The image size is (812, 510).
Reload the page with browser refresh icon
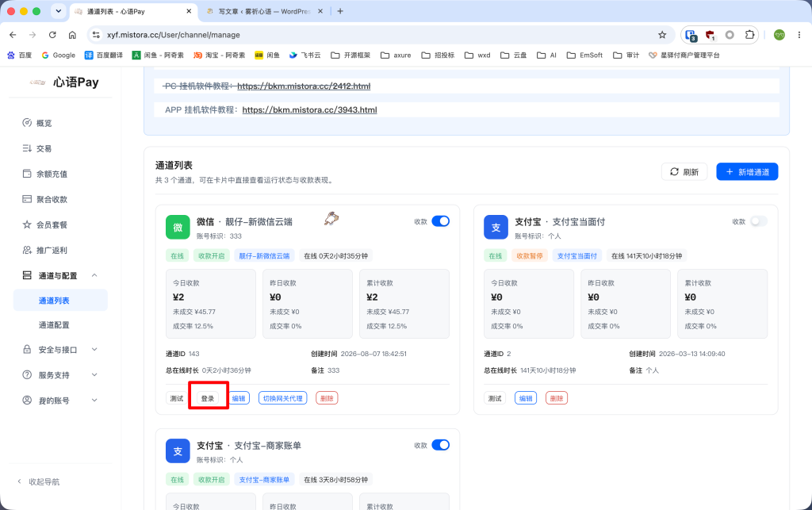tap(52, 35)
